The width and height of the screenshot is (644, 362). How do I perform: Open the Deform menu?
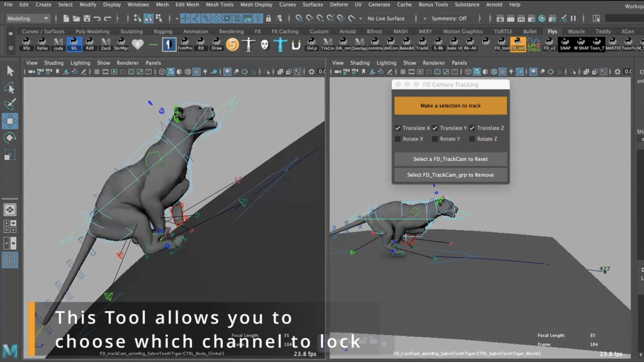(339, 4)
